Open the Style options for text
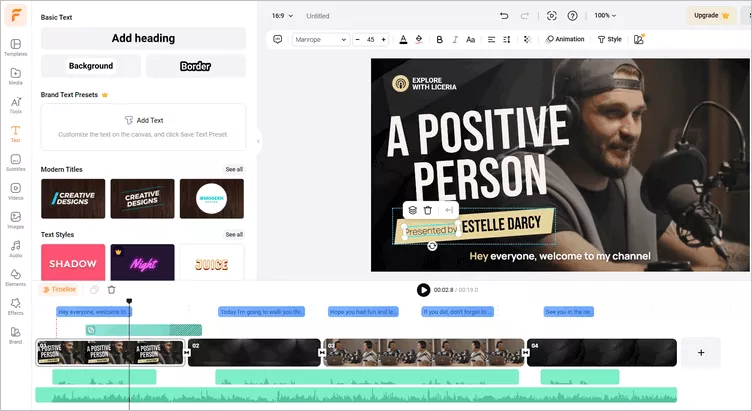 (x=609, y=39)
